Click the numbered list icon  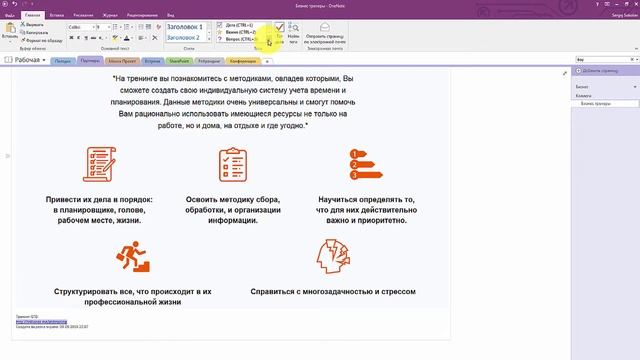coord(127,27)
